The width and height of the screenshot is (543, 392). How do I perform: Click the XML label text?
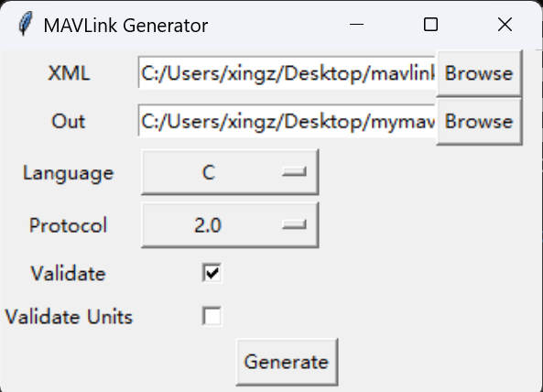pos(69,73)
